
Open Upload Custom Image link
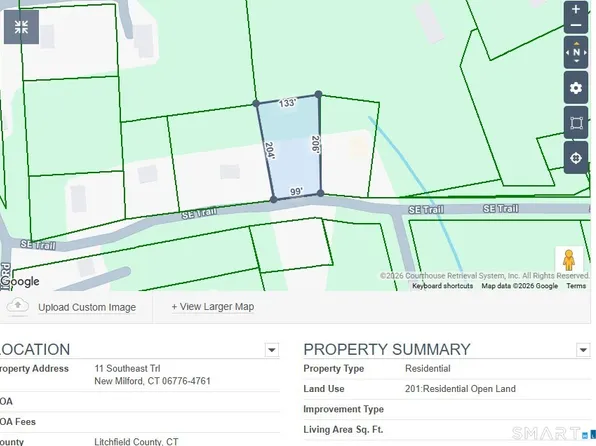[x=87, y=307]
